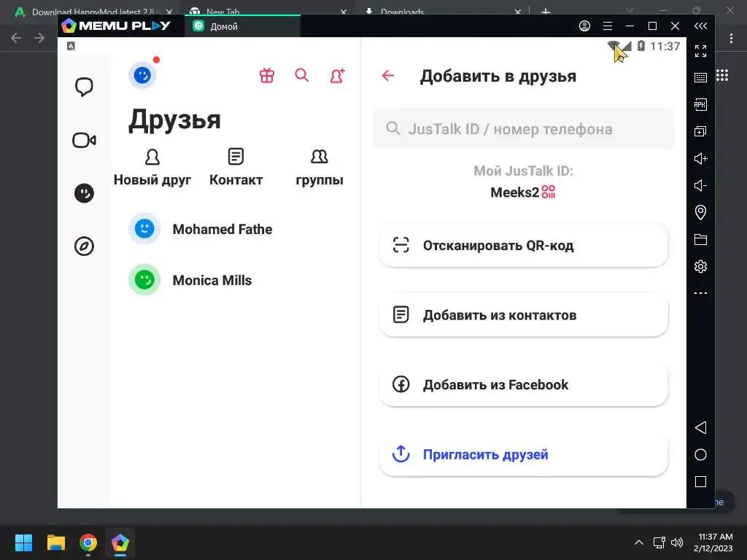
Task: Select the friends smiley sidebar icon
Action: [84, 192]
